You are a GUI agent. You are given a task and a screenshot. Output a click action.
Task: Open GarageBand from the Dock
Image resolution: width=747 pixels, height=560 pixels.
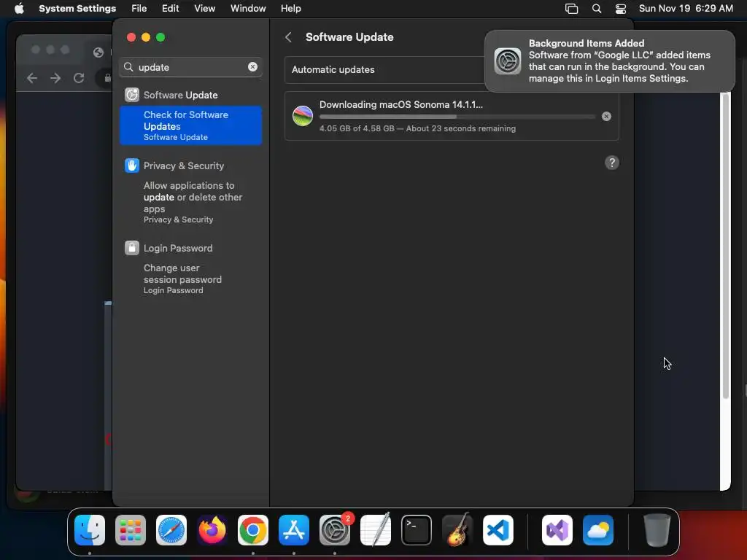[457, 530]
